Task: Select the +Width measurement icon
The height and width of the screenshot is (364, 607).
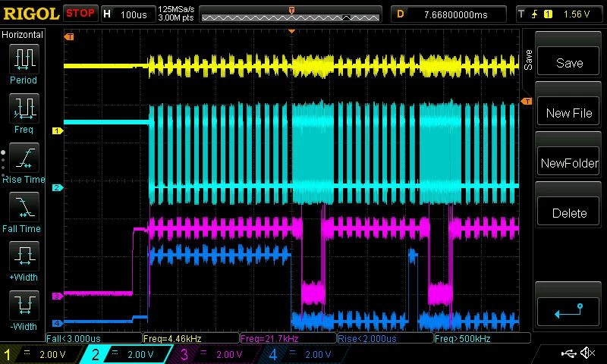Action: coord(24,256)
